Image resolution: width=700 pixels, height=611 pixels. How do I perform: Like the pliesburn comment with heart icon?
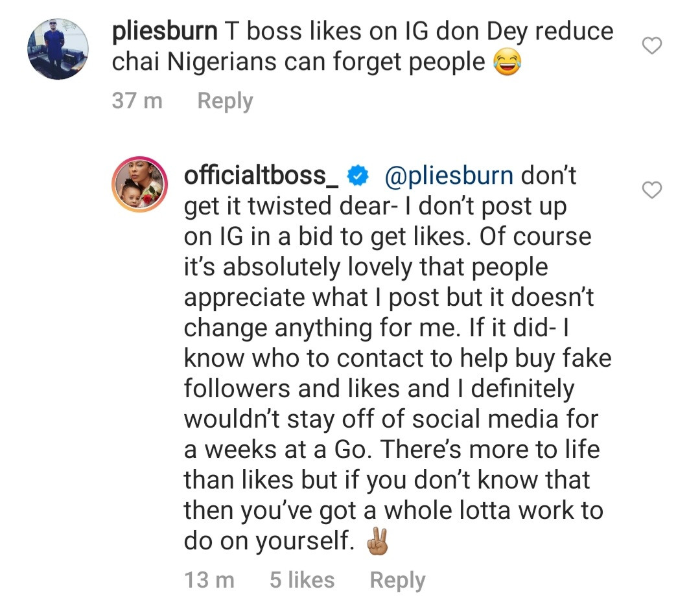coord(651,46)
